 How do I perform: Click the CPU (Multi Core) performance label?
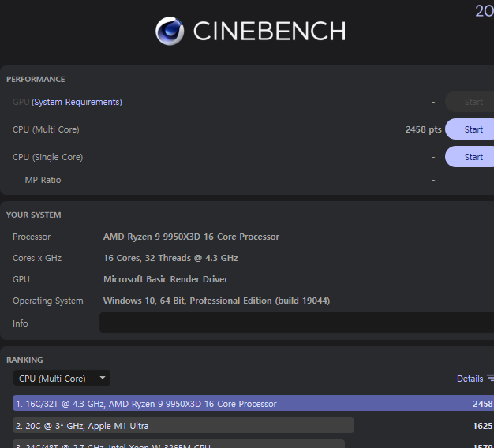[46, 129]
